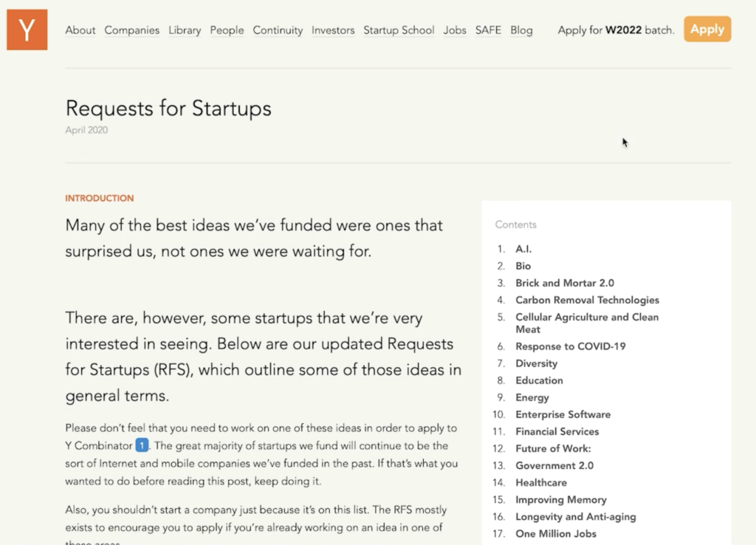Go to Startup School
Viewport: 756px width, 545px height.
pyautogui.click(x=399, y=30)
